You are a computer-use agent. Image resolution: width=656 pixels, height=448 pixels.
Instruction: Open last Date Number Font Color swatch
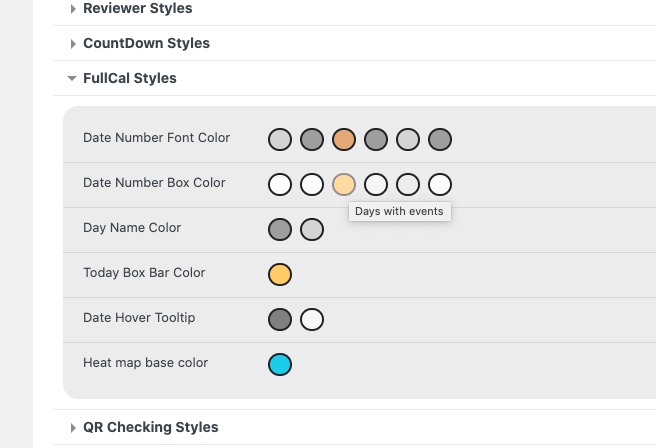[x=440, y=139]
